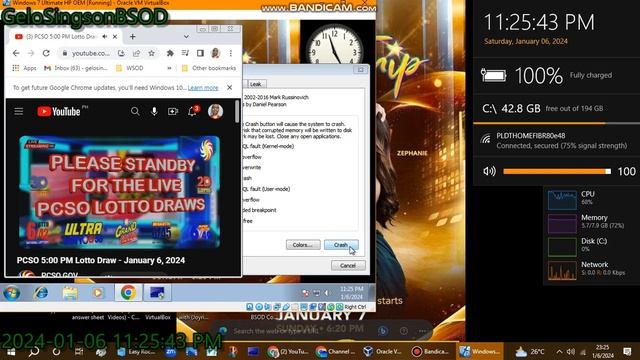Launch Internet Explorer from Windows 7 taskbar
640x360 pixels.
[41, 293]
